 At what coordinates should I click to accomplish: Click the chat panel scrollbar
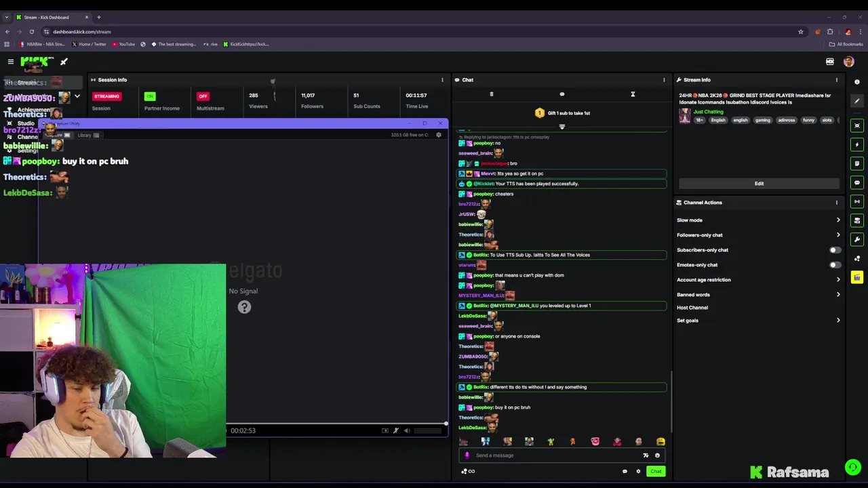pos(671,401)
